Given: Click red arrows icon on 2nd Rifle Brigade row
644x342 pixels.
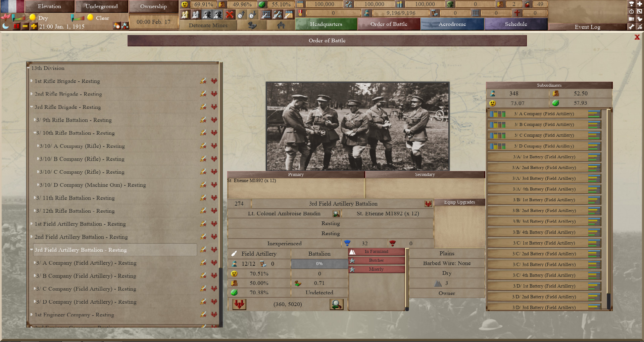Looking at the screenshot, I should pyautogui.click(x=214, y=94).
